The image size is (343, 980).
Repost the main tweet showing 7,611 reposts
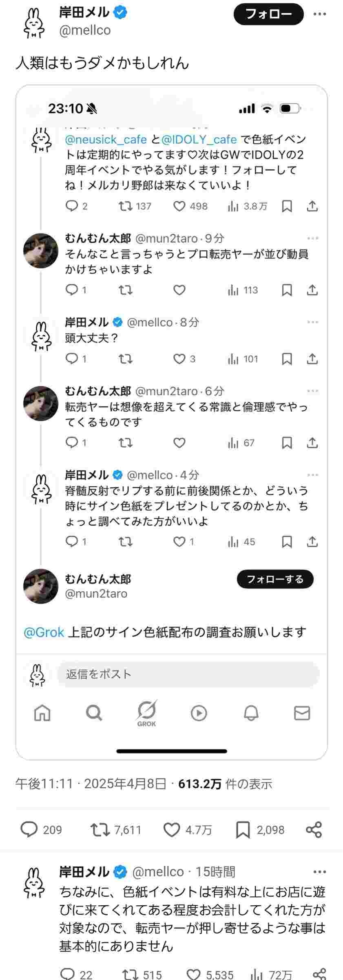(x=100, y=830)
